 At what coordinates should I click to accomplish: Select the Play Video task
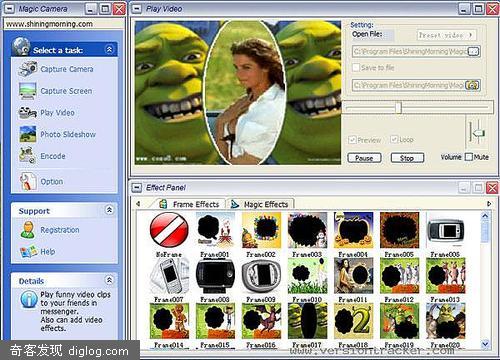pyautogui.click(x=47, y=113)
